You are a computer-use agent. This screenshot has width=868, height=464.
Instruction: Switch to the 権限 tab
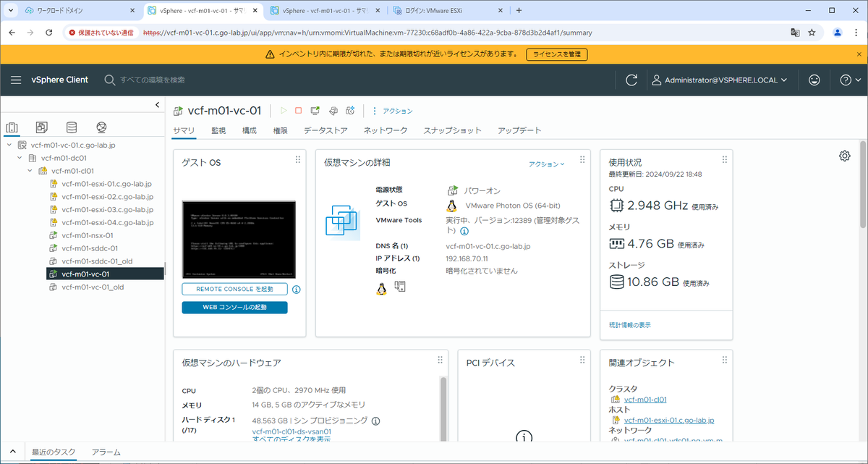[280, 130]
